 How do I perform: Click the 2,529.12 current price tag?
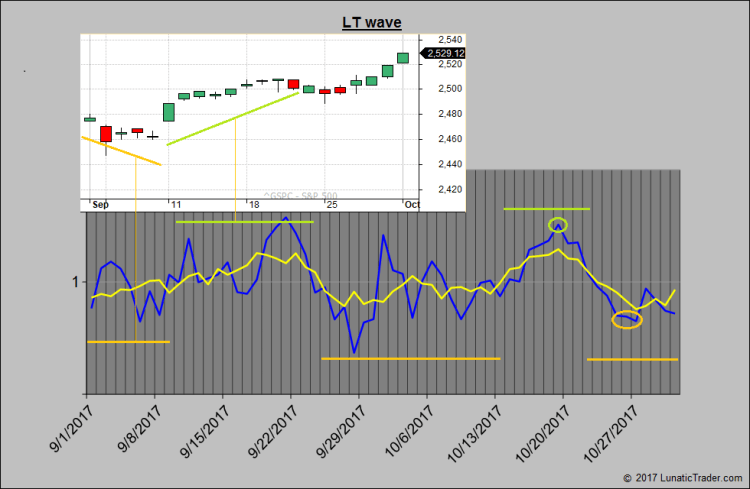coord(445,53)
